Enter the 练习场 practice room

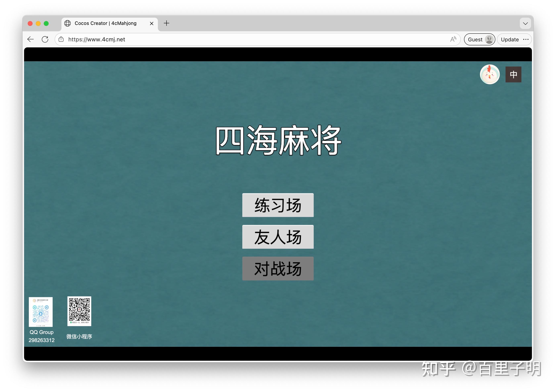pos(278,205)
